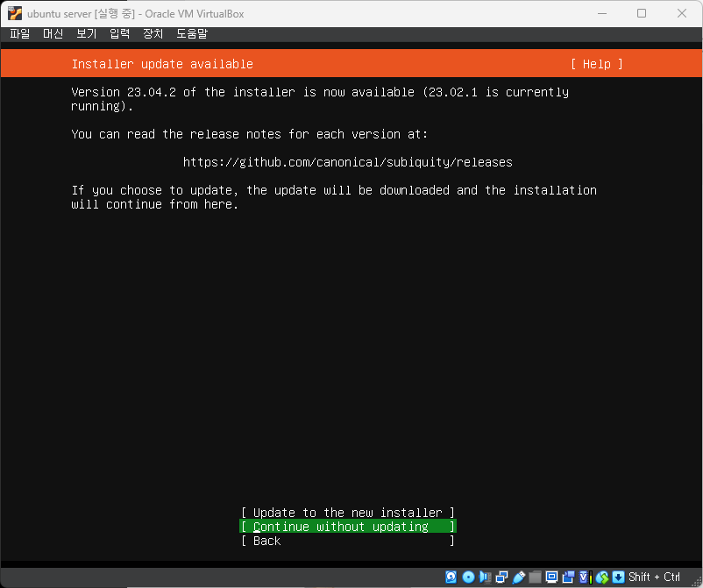Click the hard disk activity icon
Viewport: 703px width, 588px height.
pos(451,577)
